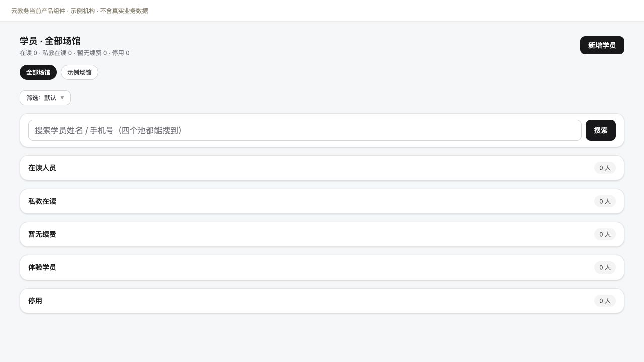644x362 pixels.
Task: Expand the 私教在读 section
Action: 322,201
